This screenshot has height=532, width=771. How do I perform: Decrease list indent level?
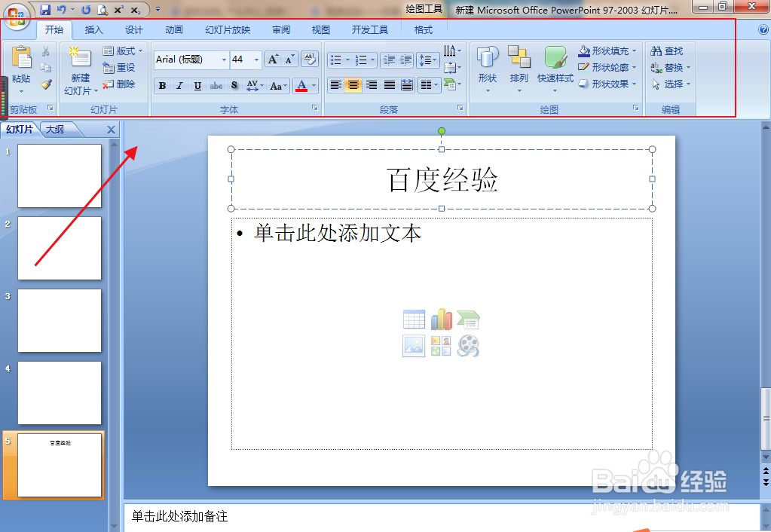[x=389, y=60]
